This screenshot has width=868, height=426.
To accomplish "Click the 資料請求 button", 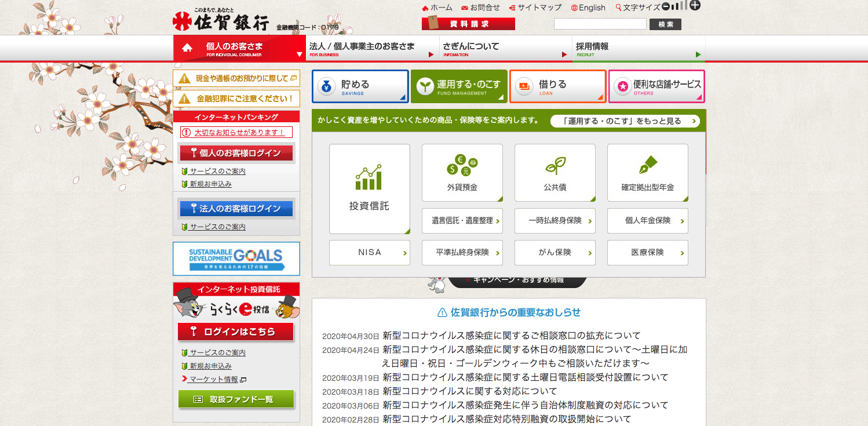I will 468,24.
